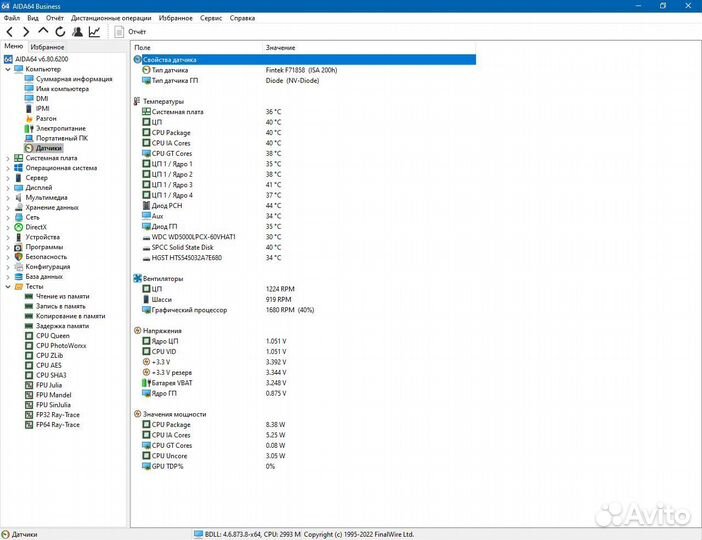Refresh the sensor data with reload icon

click(x=60, y=32)
